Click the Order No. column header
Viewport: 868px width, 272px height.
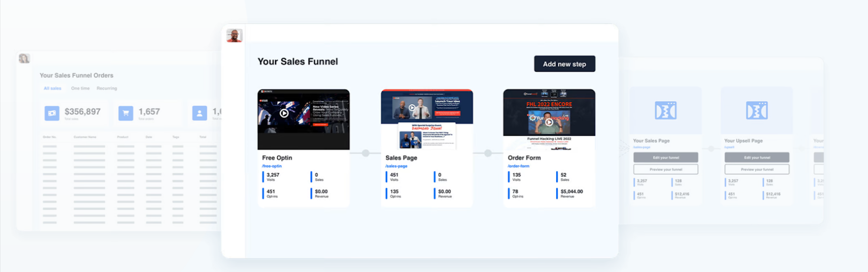[49, 137]
